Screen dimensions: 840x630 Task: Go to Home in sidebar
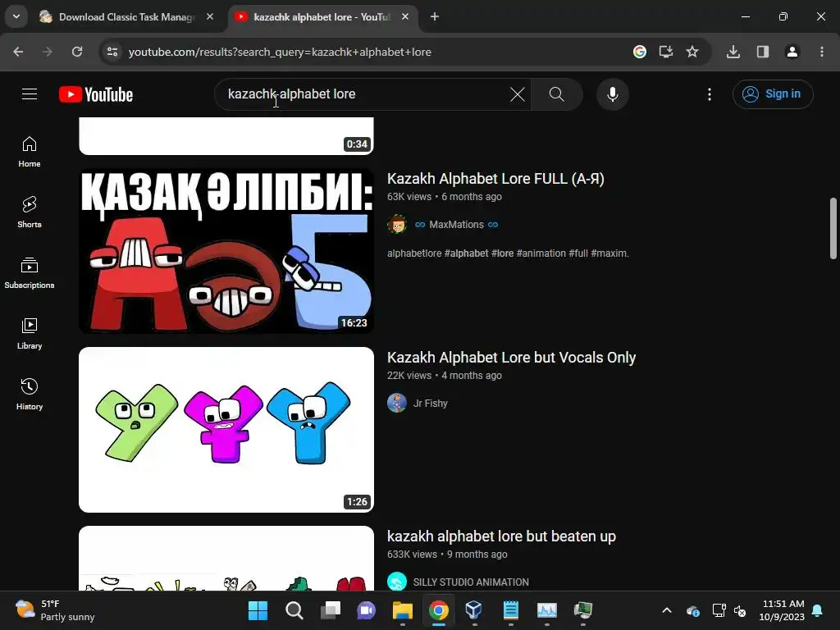pos(30,152)
